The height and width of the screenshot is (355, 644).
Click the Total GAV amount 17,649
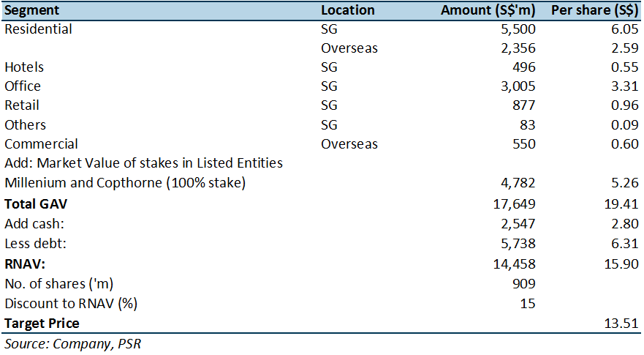[514, 204]
